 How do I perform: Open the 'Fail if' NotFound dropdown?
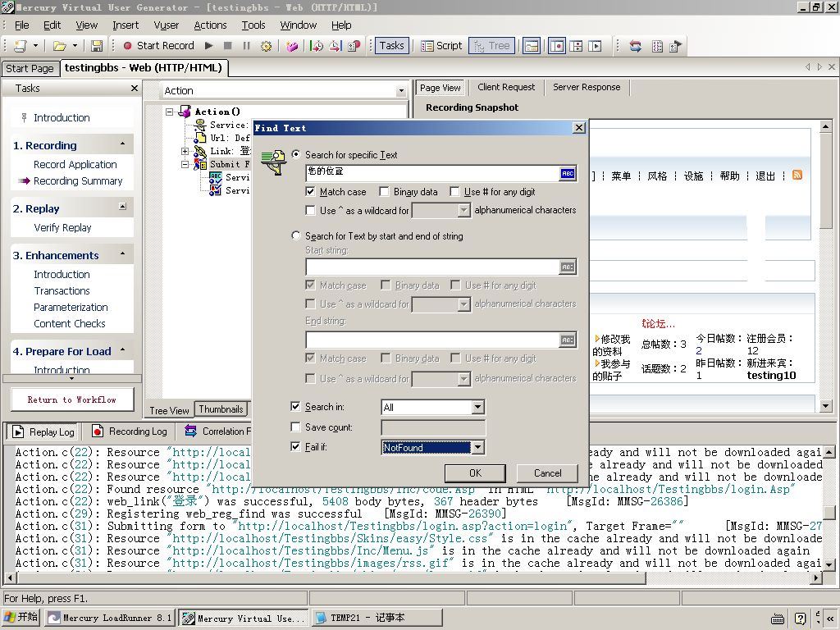[478, 447]
